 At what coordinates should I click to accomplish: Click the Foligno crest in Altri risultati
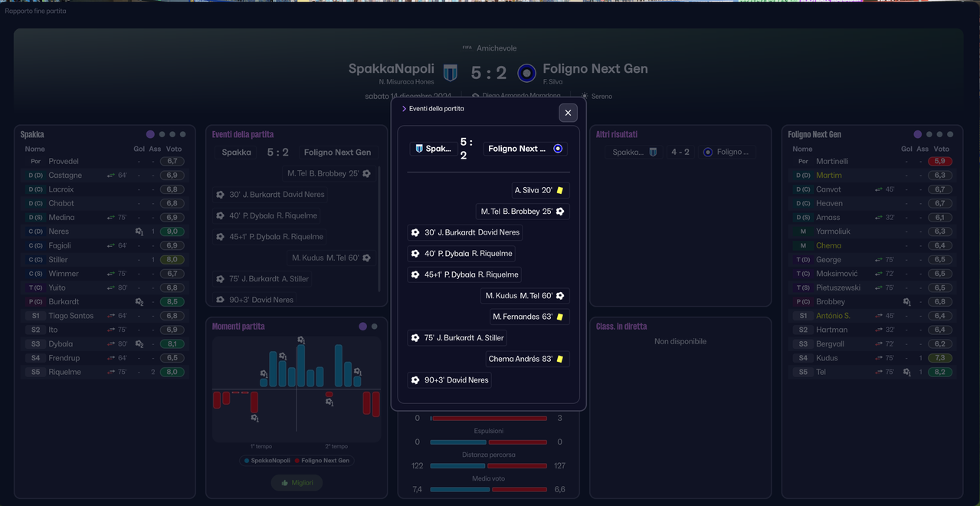tap(708, 152)
